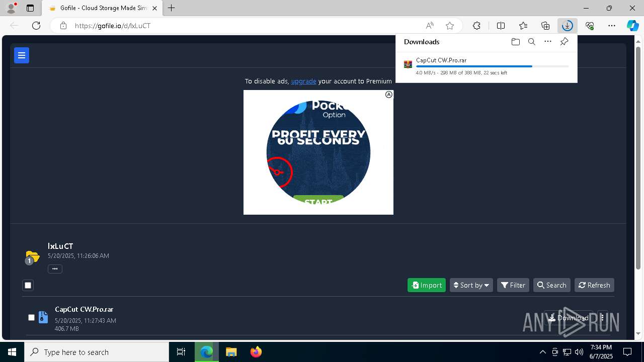Open Task View on the taskbar

point(181,352)
